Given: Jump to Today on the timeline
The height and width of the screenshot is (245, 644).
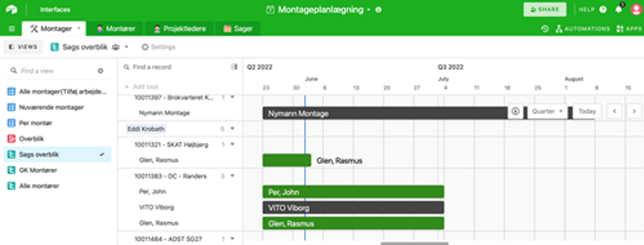Looking at the screenshot, I should coord(587,111).
